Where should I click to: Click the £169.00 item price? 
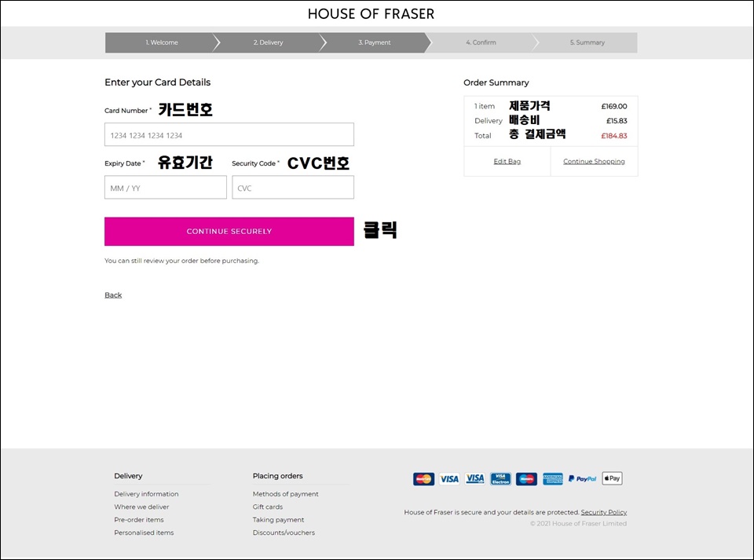tap(614, 106)
